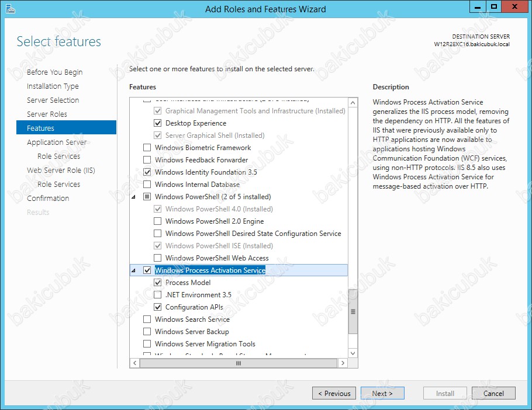Click the vertical scrollbar thumb in Features list
This screenshot has width=532, height=410.
click(353, 311)
